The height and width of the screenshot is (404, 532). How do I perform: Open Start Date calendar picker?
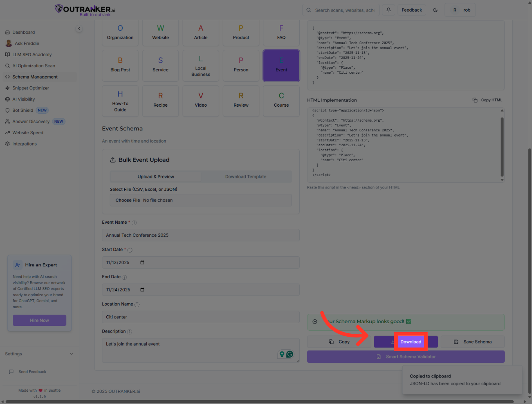(142, 263)
